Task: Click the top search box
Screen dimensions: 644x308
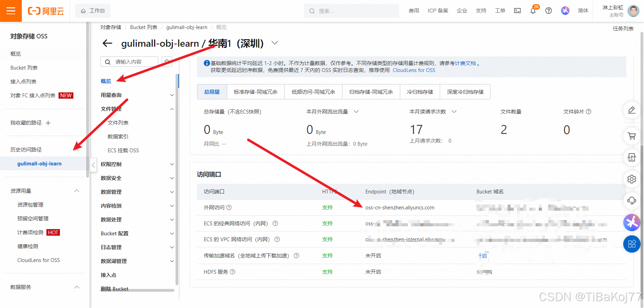Action: tap(351, 11)
